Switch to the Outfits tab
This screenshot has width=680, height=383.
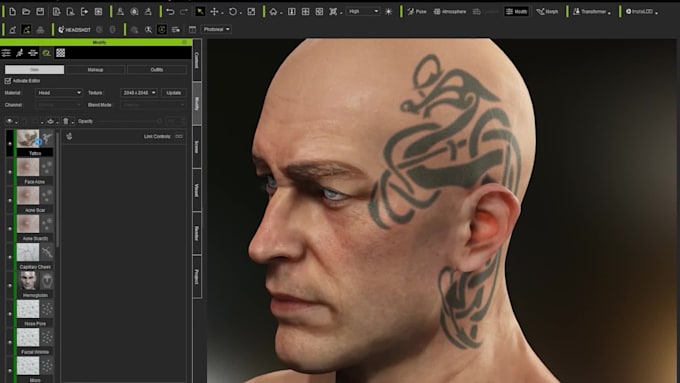(157, 70)
